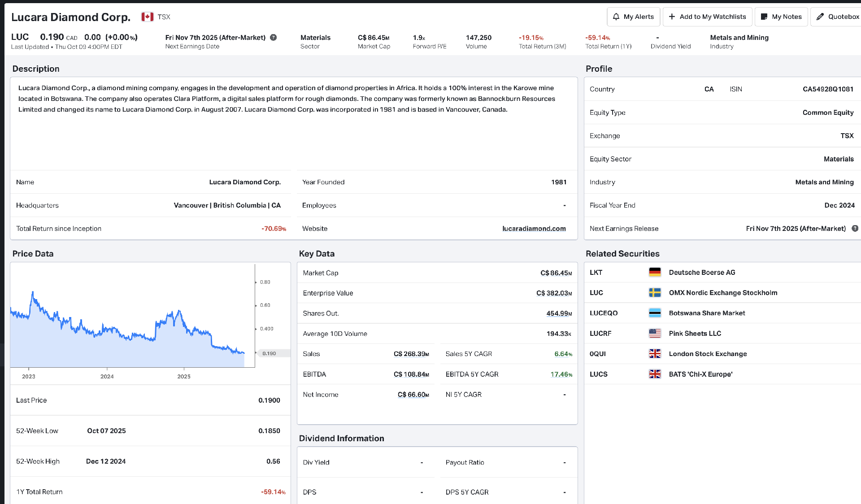This screenshot has height=504, width=861.
Task: Click the My Alerts bell icon
Action: coord(616,17)
